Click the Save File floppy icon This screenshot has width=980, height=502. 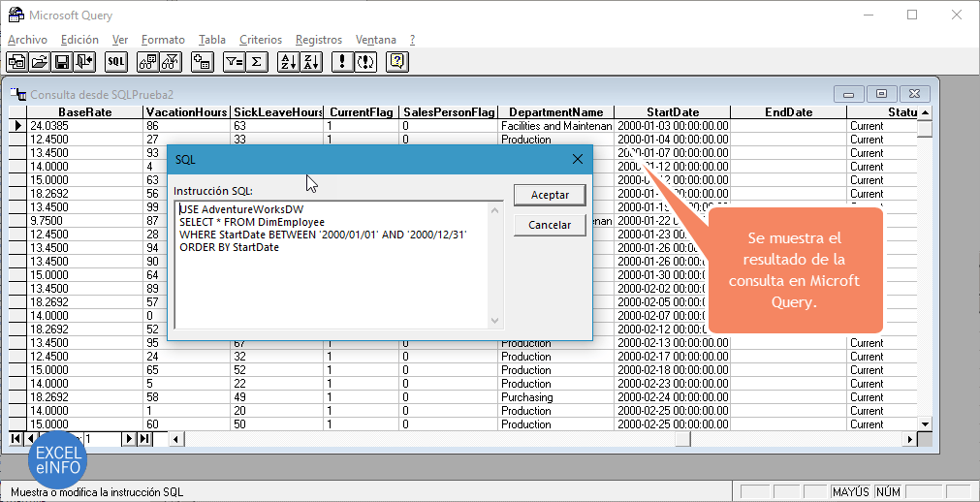point(62,61)
